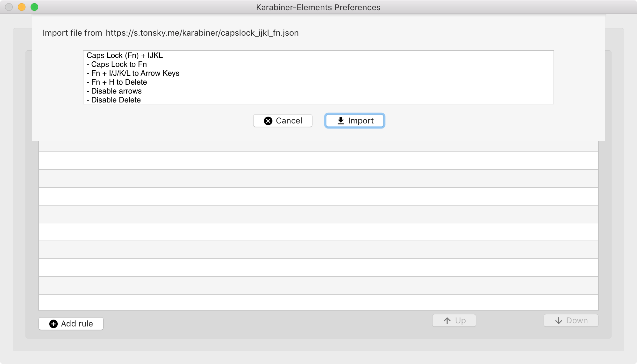Click the green zoom window button
Screen dimensions: 637x364
point(34,7)
